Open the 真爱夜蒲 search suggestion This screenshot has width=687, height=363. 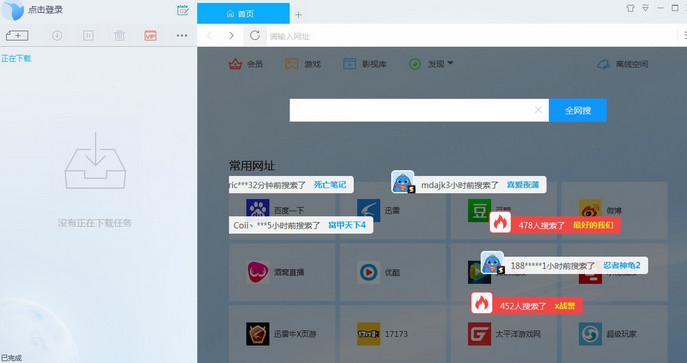click(523, 185)
